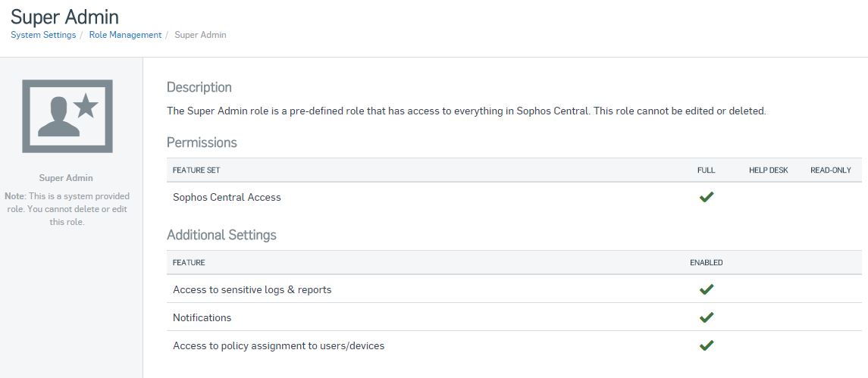
Task: Click the Description heading
Action: pyautogui.click(x=199, y=87)
